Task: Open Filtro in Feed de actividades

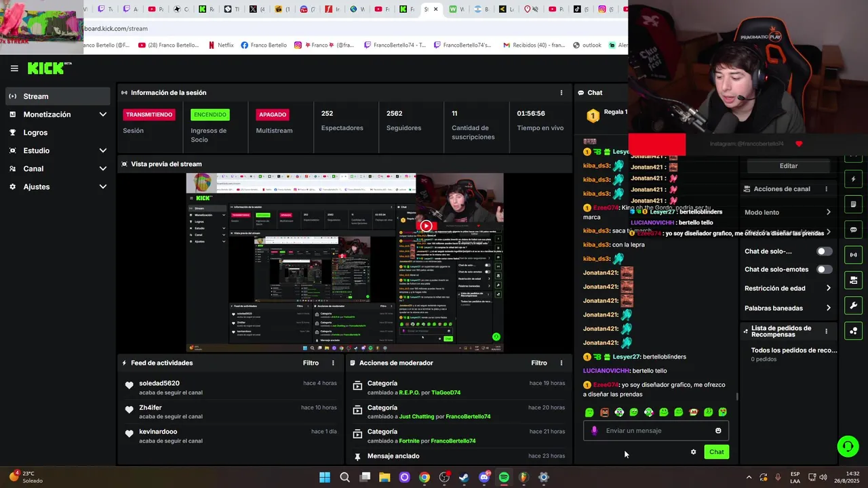Action: (x=311, y=363)
